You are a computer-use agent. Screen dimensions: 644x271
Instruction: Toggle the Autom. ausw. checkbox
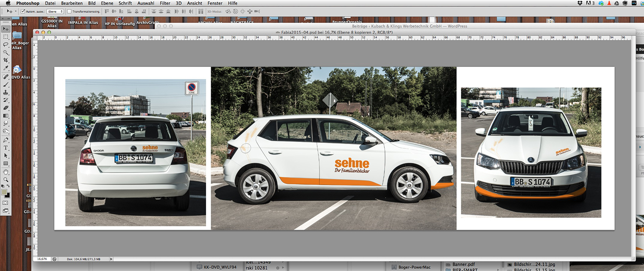[23, 11]
